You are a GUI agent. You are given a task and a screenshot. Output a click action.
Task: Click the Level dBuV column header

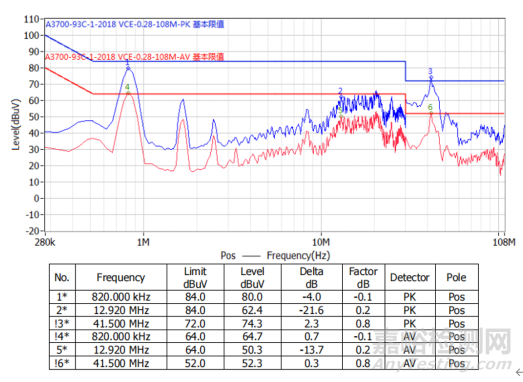[x=252, y=277]
